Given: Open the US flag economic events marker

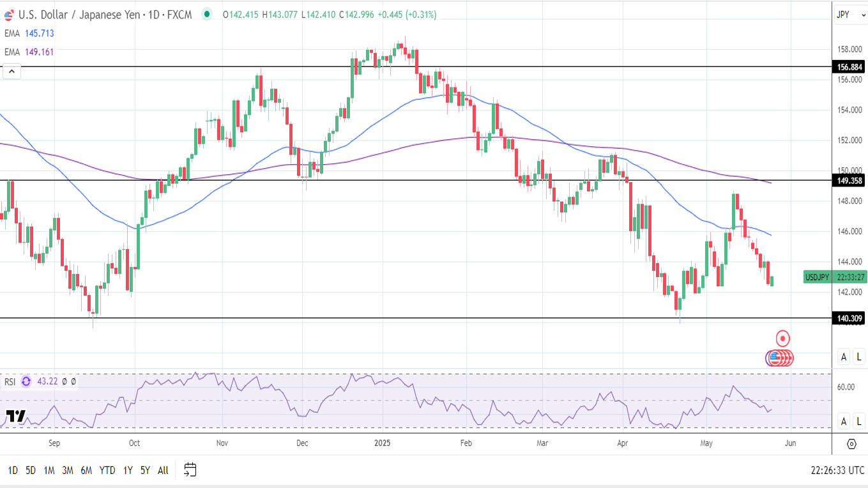Looking at the screenshot, I should [775, 358].
